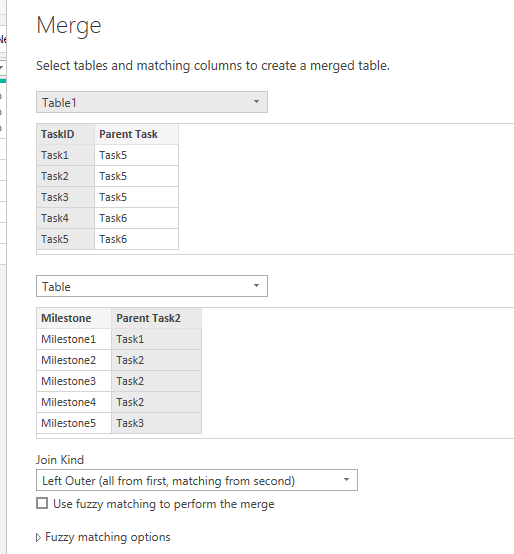Click the Task1 cell in TaskID column
This screenshot has width=514, height=554.
coord(65,155)
